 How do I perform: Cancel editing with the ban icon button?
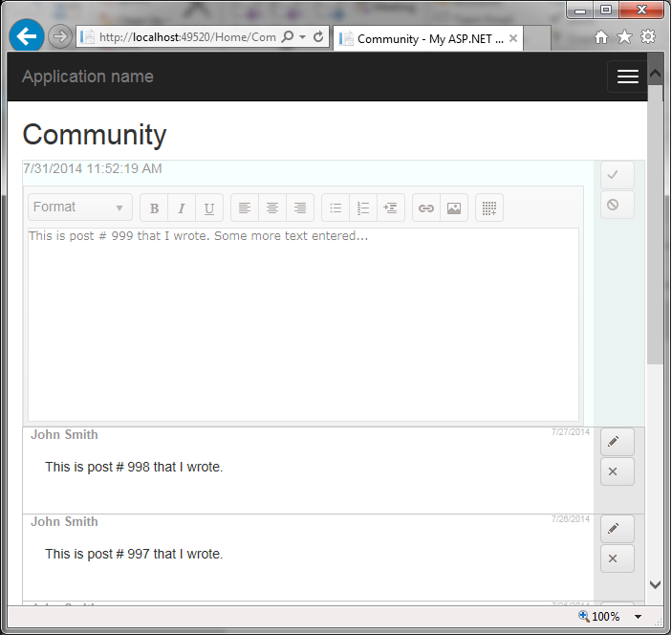[x=618, y=205]
